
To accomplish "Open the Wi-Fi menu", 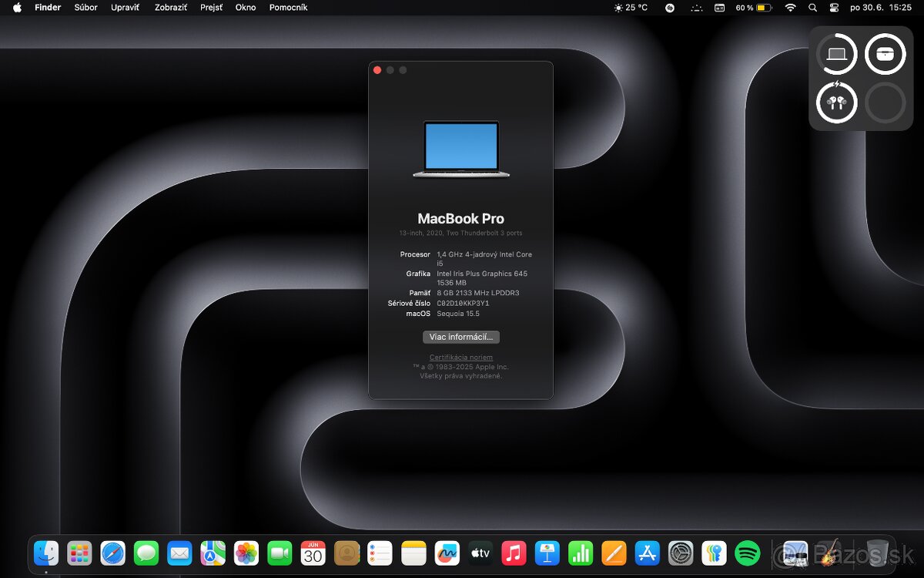I will [790, 8].
